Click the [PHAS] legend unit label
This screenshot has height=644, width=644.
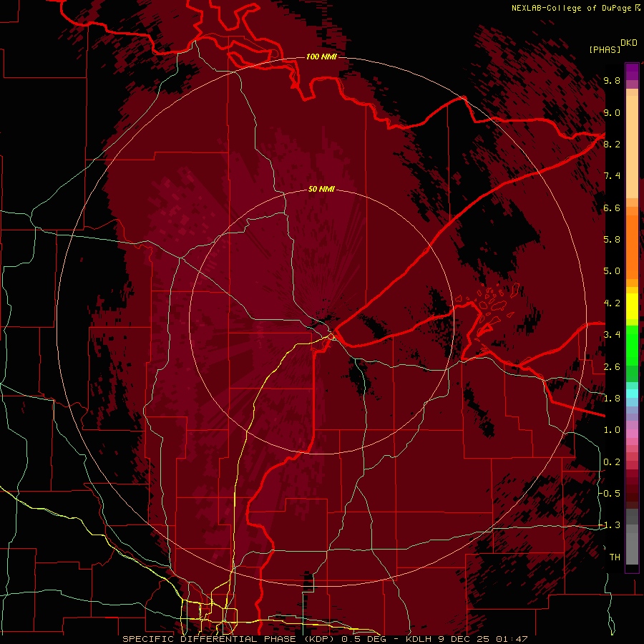coord(605,49)
